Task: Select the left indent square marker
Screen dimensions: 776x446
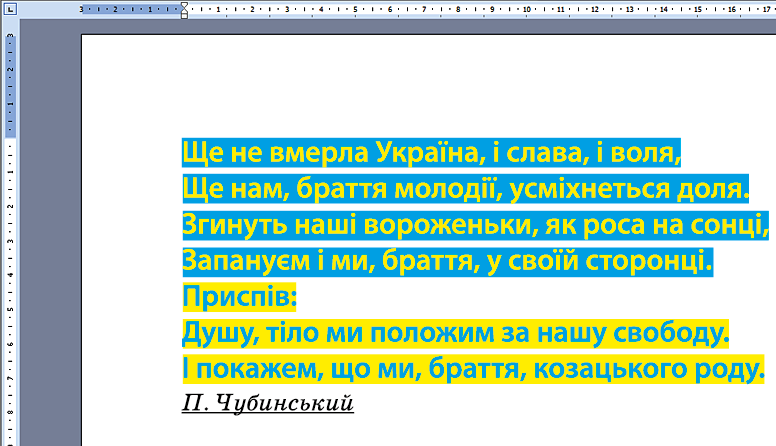Action: (184, 16)
